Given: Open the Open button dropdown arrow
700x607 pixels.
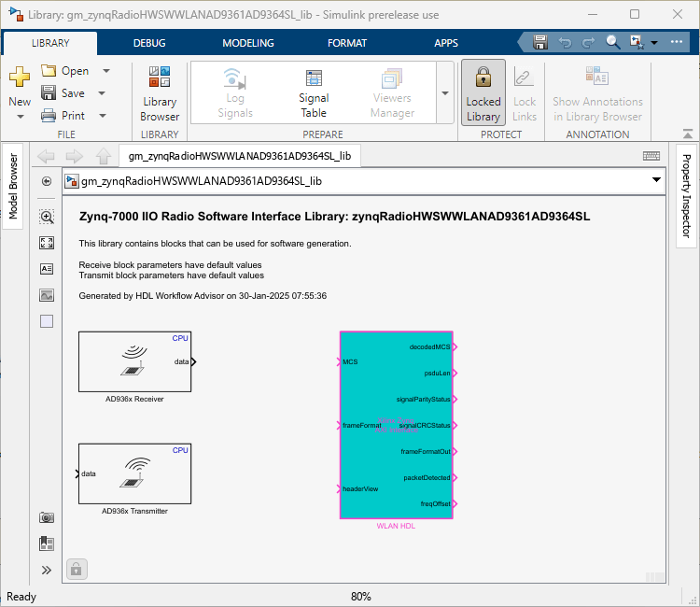Looking at the screenshot, I should click(x=106, y=71).
